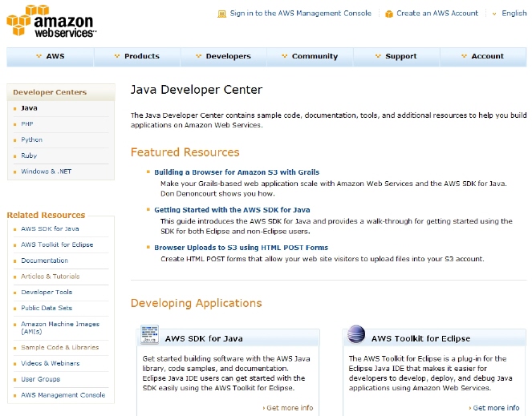Click the Developing Applications heading

coord(196,303)
